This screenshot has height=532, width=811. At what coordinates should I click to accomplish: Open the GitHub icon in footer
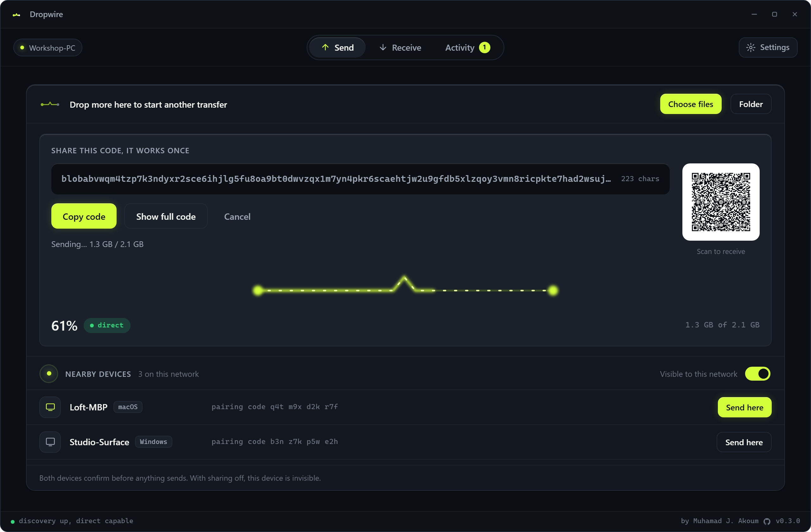(767, 522)
